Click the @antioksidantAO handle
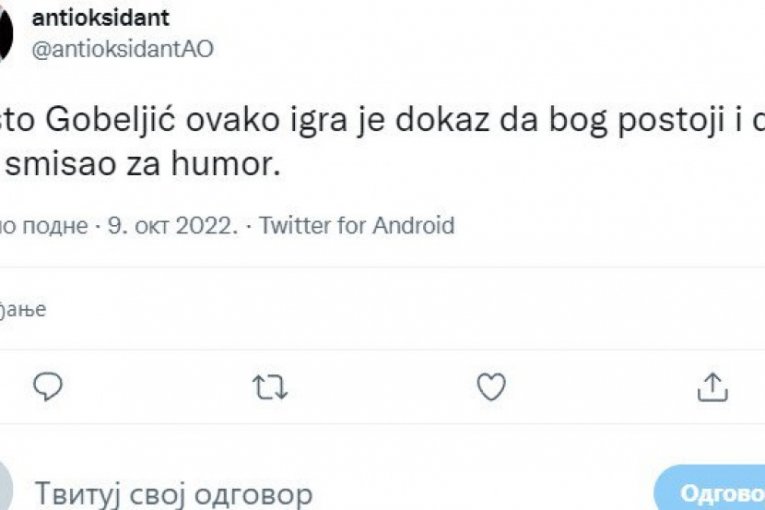 123,50
